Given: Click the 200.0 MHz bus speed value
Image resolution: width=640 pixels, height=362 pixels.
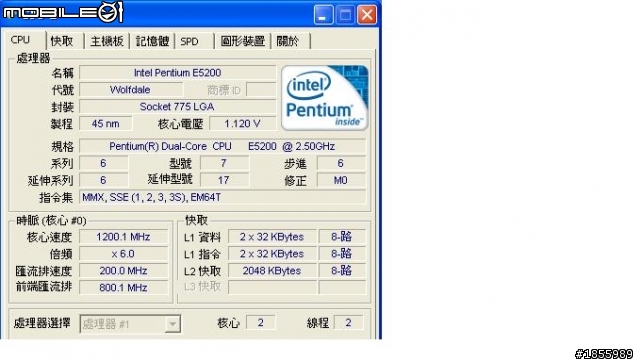Looking at the screenshot, I should 124,271.
